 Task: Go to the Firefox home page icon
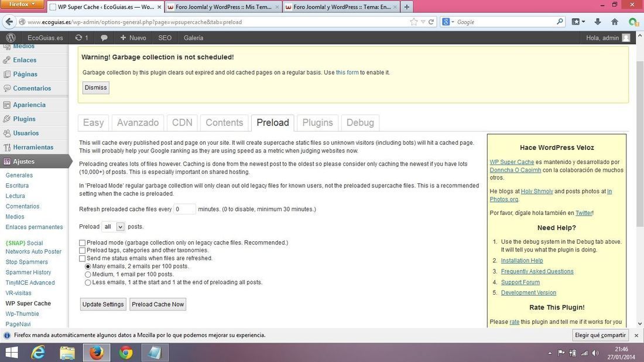(x=614, y=22)
